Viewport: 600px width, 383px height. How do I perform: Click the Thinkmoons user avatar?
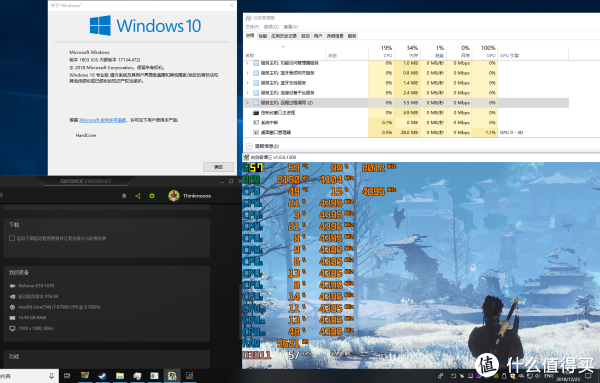[174, 196]
